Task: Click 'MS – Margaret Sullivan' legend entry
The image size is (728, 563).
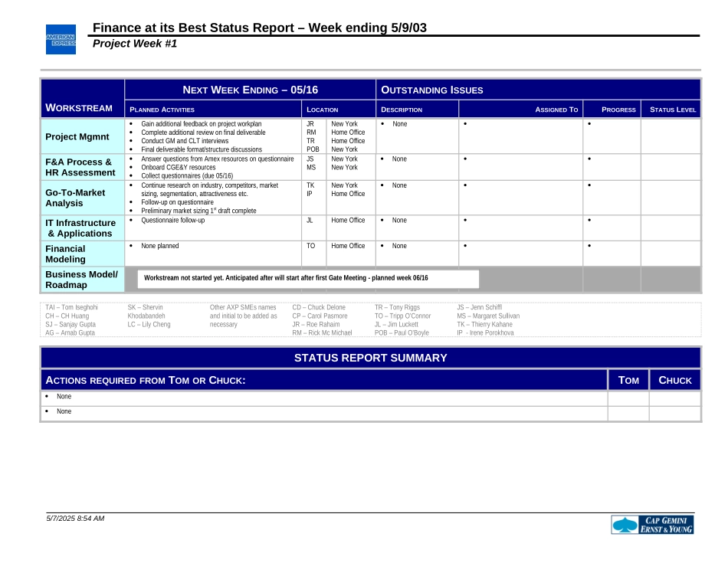Action: [488, 316]
